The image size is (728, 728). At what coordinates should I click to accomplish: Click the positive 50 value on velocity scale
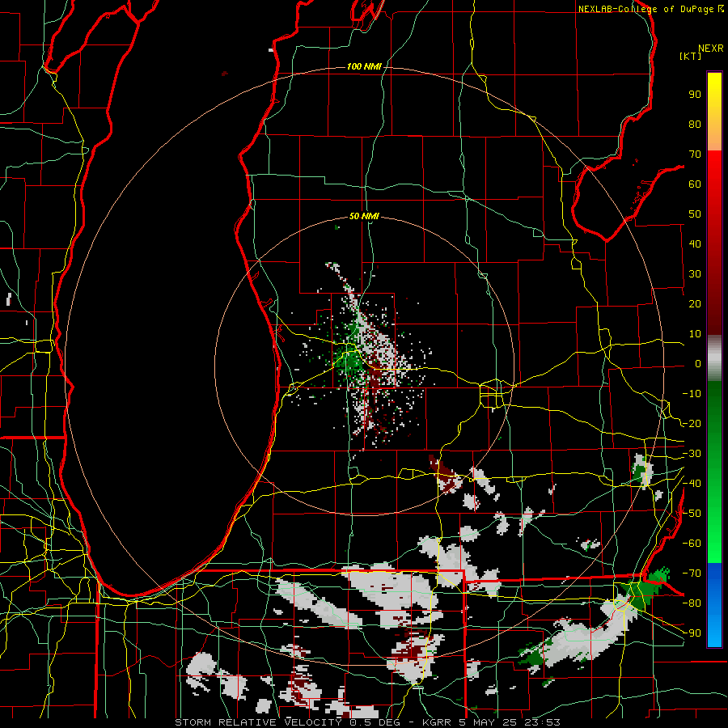pyautogui.click(x=695, y=214)
